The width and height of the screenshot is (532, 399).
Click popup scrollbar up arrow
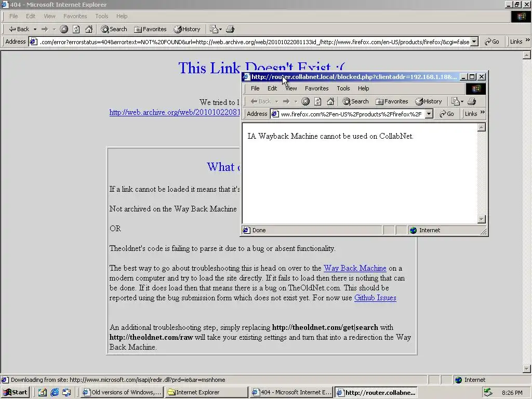(x=481, y=127)
